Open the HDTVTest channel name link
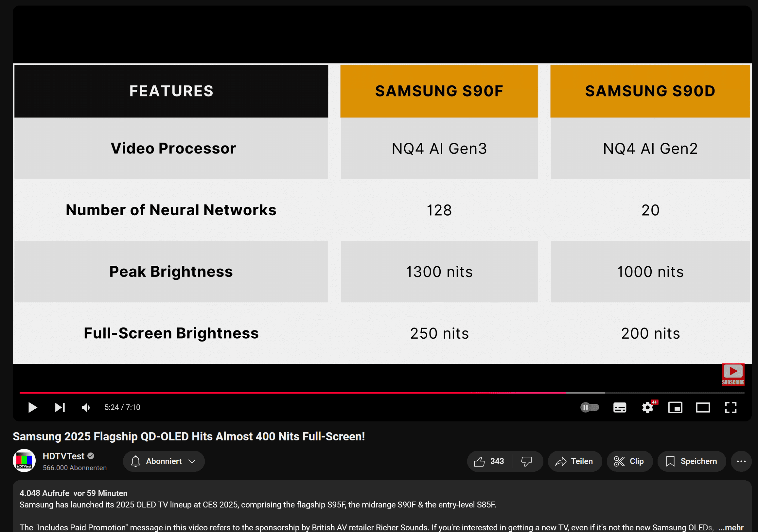This screenshot has width=758, height=532. (x=63, y=456)
